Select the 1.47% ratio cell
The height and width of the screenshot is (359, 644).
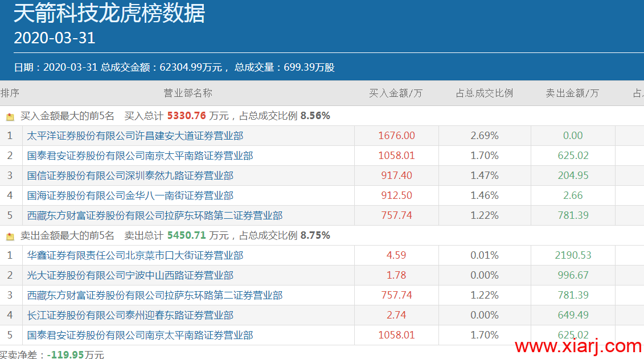(485, 176)
